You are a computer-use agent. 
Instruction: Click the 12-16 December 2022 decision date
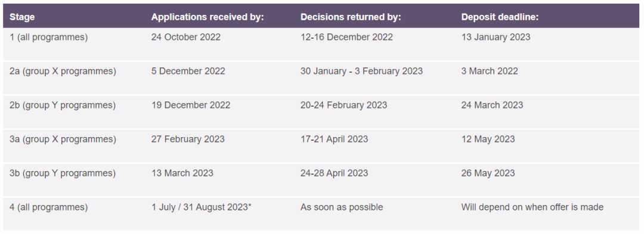pos(346,38)
